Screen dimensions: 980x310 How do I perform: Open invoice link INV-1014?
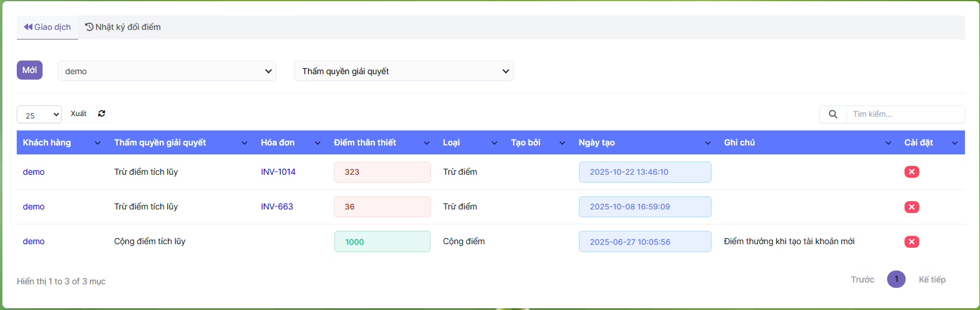click(278, 172)
